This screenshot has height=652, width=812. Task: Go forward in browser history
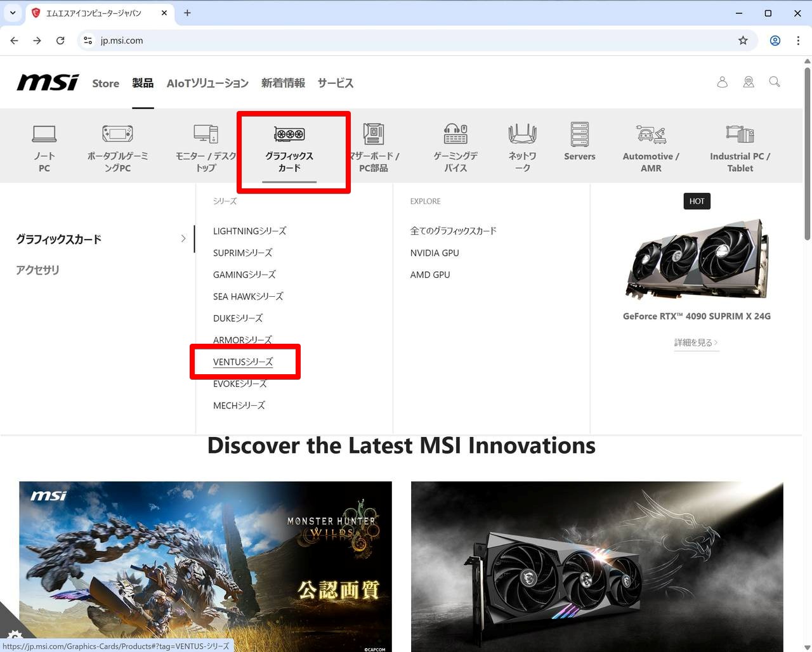[x=37, y=41]
